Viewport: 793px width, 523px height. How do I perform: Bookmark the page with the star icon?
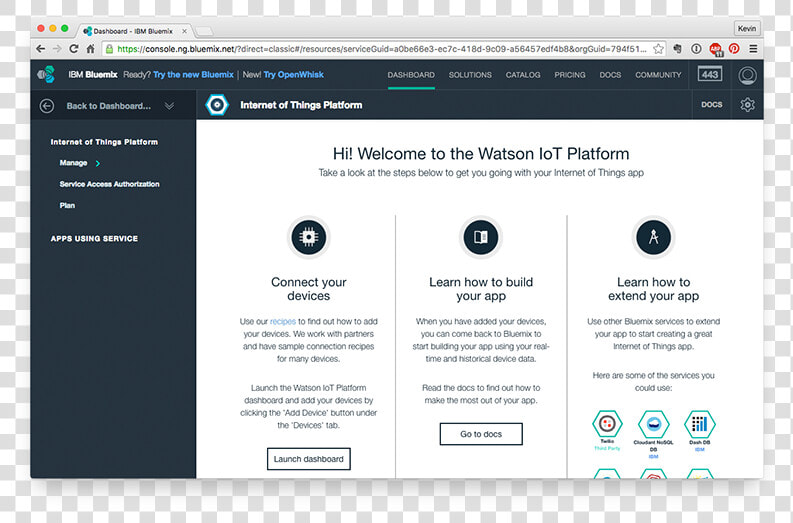pos(658,49)
